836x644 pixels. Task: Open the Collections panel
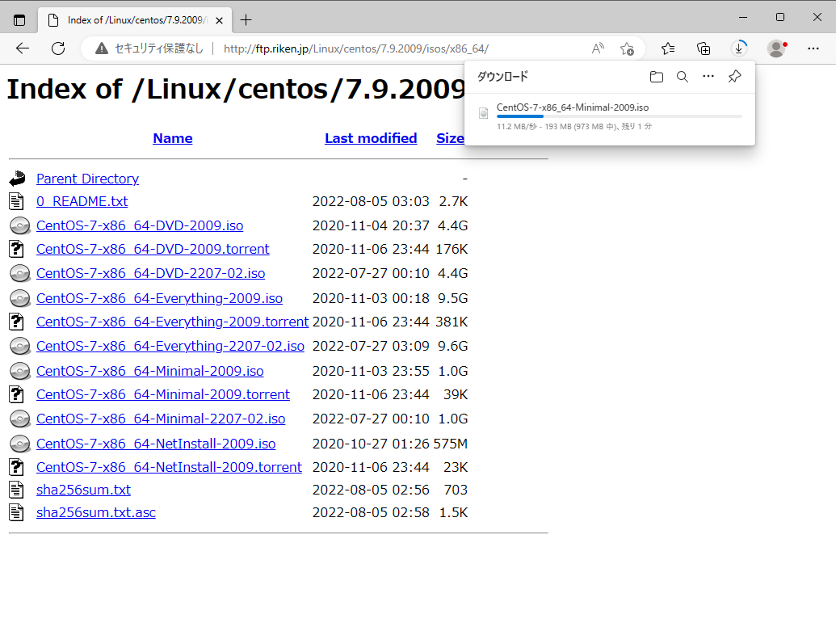point(704,48)
